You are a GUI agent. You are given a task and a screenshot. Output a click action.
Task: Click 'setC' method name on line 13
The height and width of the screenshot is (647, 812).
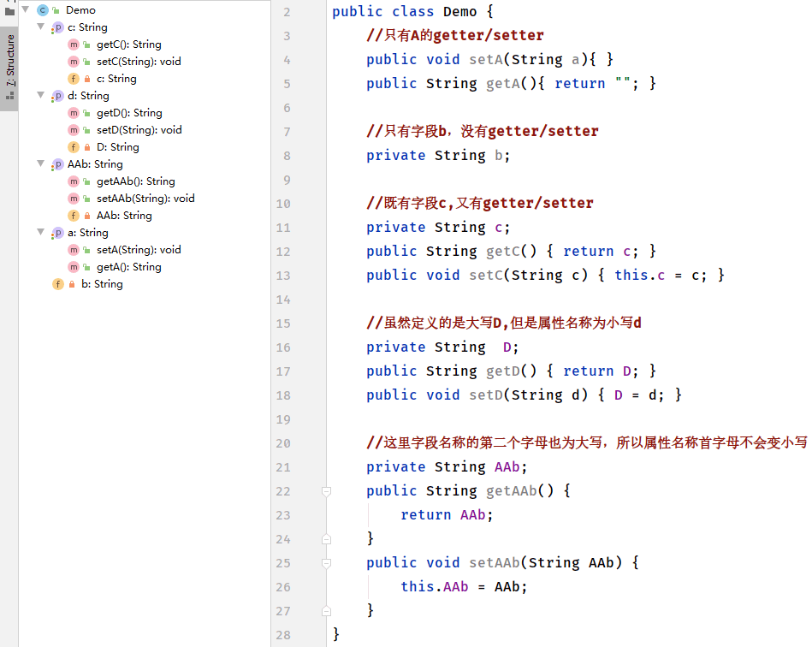[486, 275]
